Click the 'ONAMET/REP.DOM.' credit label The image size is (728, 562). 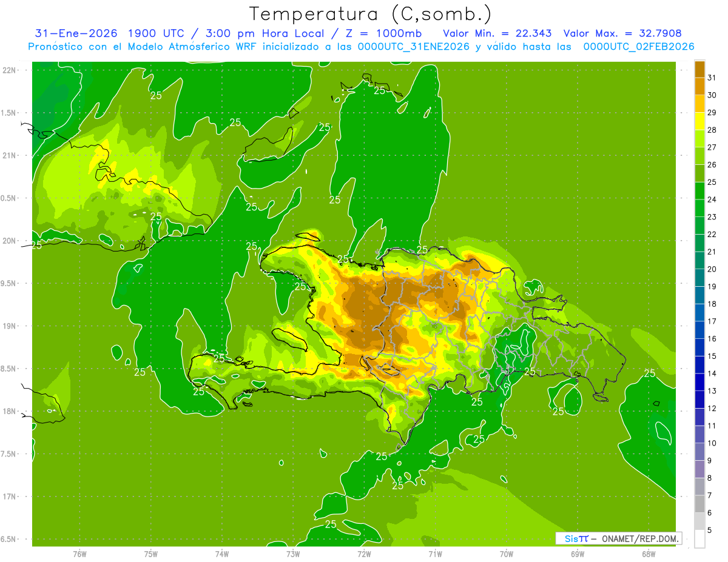pos(641,538)
